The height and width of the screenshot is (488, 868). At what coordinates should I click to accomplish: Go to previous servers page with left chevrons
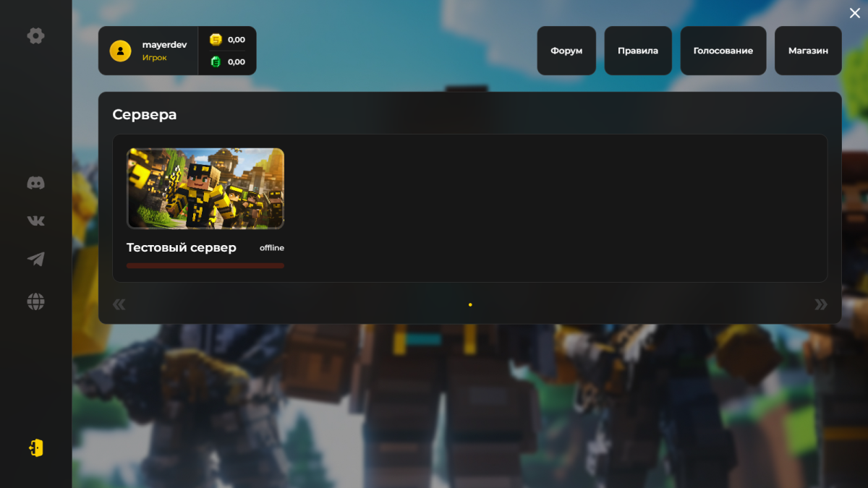click(119, 304)
